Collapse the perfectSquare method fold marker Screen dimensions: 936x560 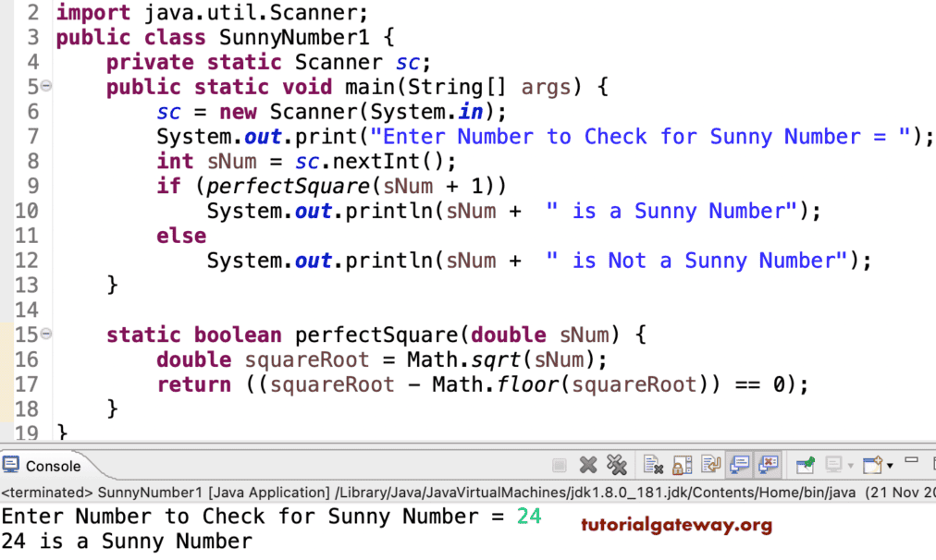point(45,333)
